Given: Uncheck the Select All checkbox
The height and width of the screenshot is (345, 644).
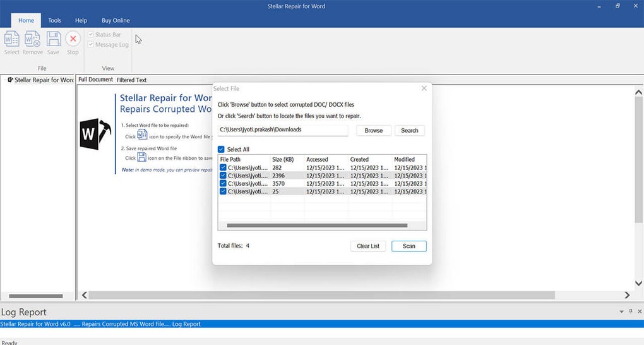Looking at the screenshot, I should pos(221,149).
